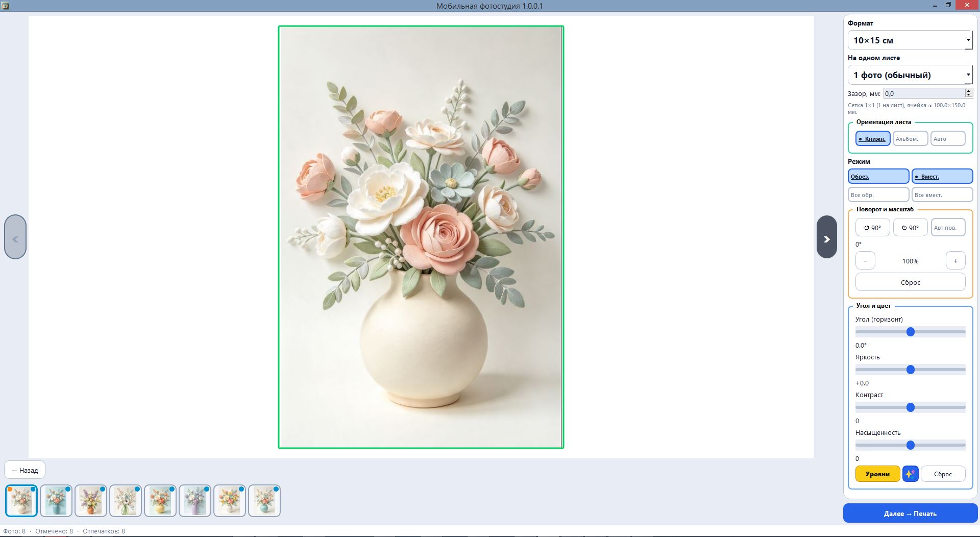The width and height of the screenshot is (980, 537).
Task: Toggle the Авт.пов. auto-rotate option
Action: click(948, 228)
